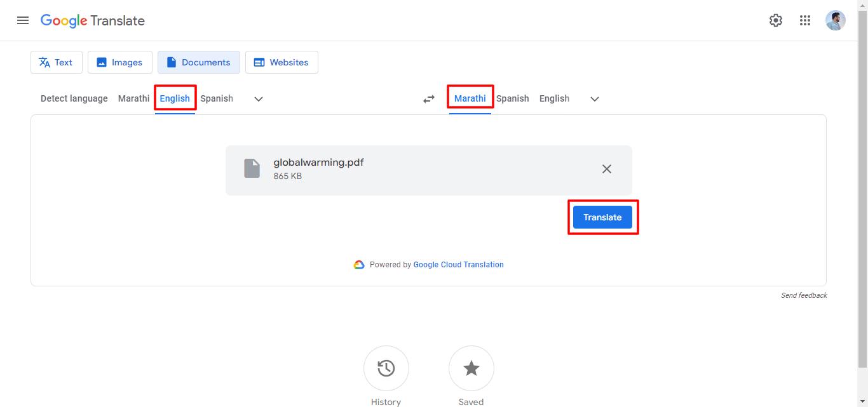Expand the target language dropdown
The height and width of the screenshot is (407, 868).
tap(594, 98)
